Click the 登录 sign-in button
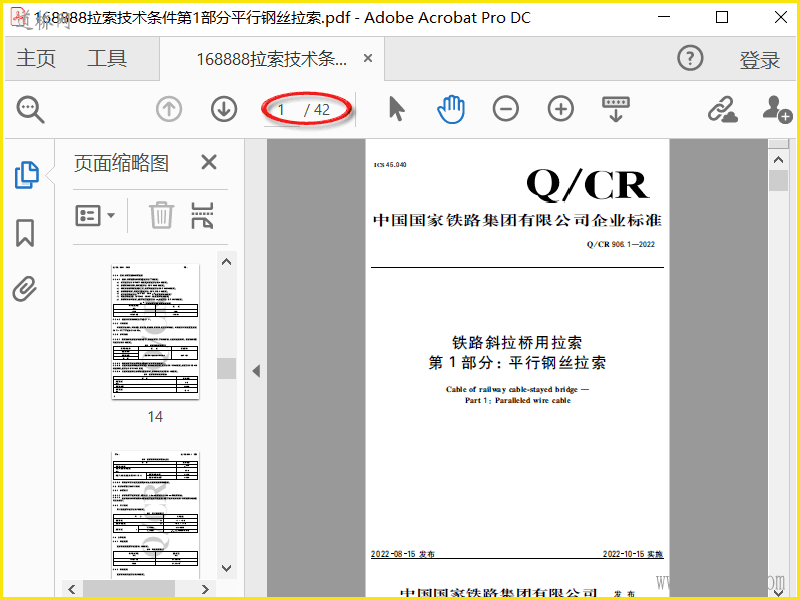The width and height of the screenshot is (800, 600). coord(760,60)
